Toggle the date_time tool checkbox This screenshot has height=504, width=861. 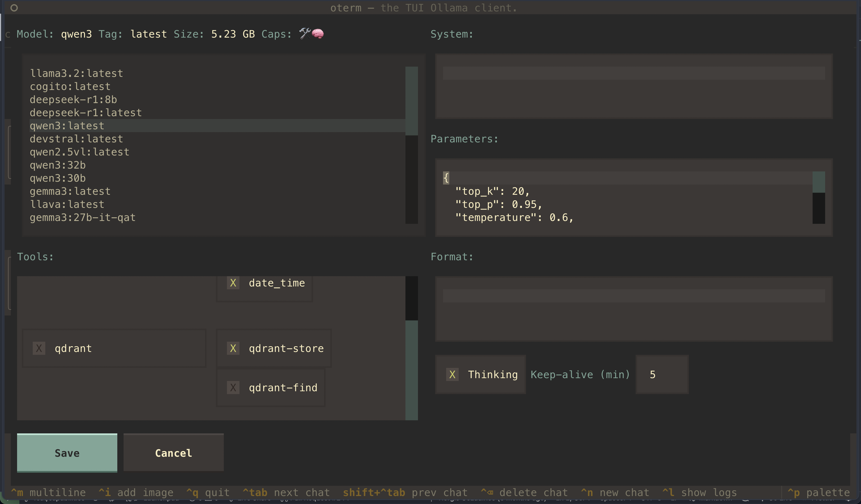coord(233,282)
